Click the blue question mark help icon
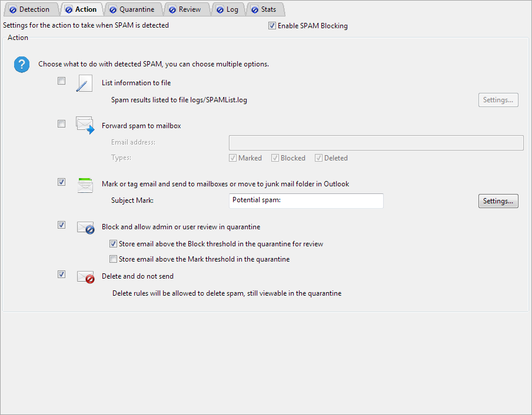532x415 pixels. pyautogui.click(x=22, y=65)
